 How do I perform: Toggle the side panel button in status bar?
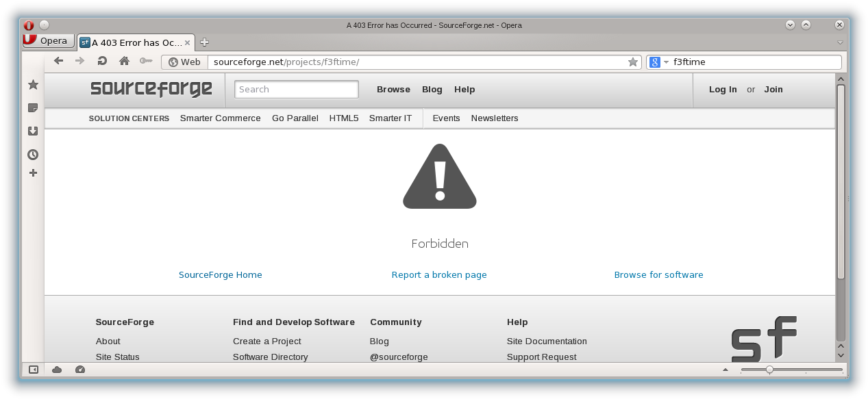[33, 370]
